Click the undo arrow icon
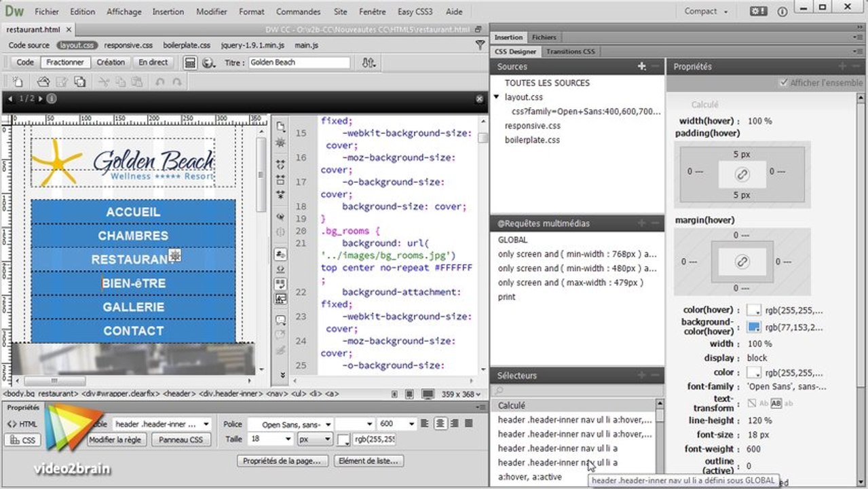Screen dimensions: 868x489 160,81
